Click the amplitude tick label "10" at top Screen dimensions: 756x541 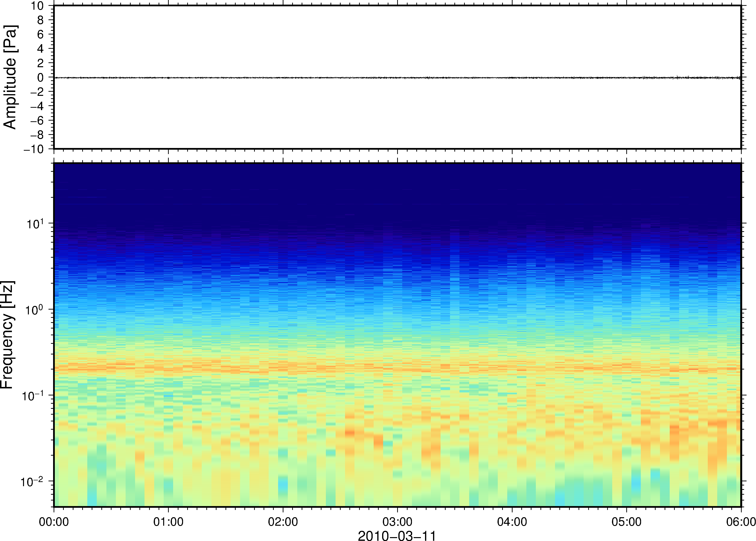[x=37, y=6]
